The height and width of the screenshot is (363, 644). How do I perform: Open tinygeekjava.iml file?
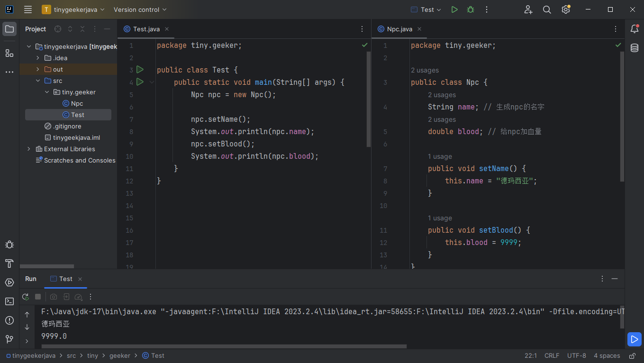(x=72, y=137)
